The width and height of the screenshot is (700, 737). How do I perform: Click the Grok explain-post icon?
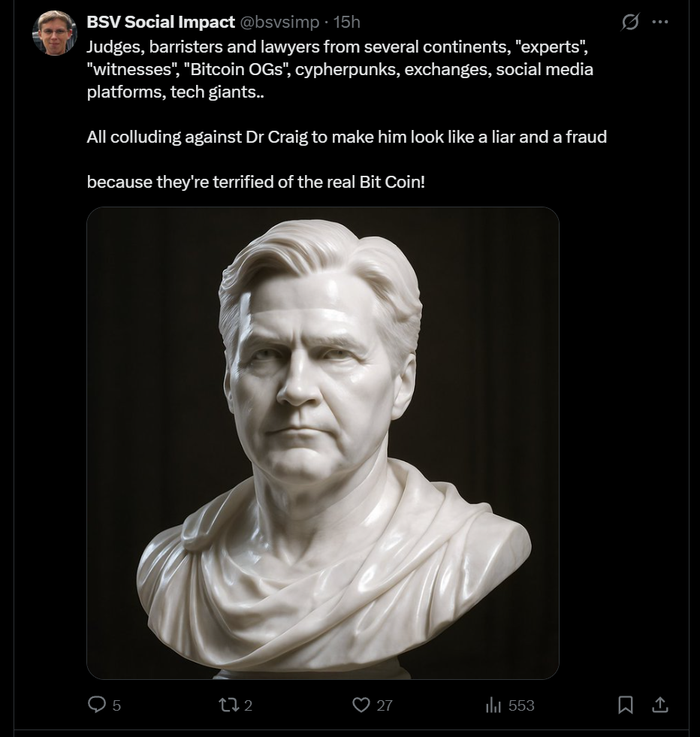(x=629, y=22)
